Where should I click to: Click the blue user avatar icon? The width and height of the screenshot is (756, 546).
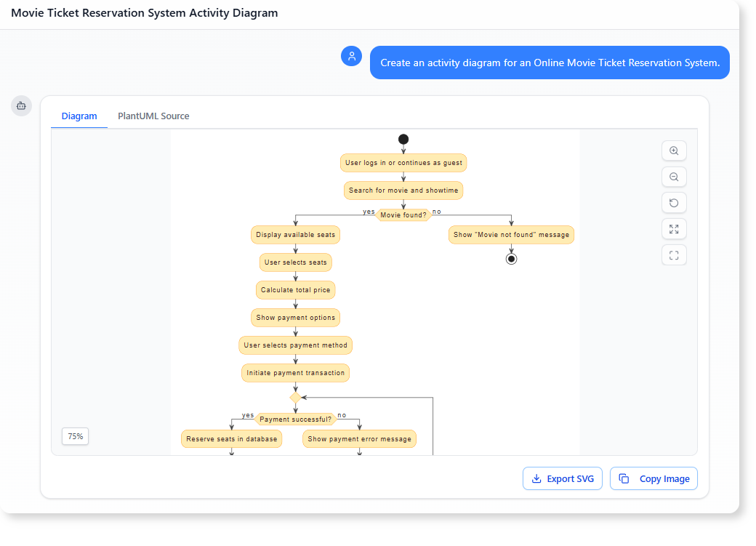click(351, 56)
